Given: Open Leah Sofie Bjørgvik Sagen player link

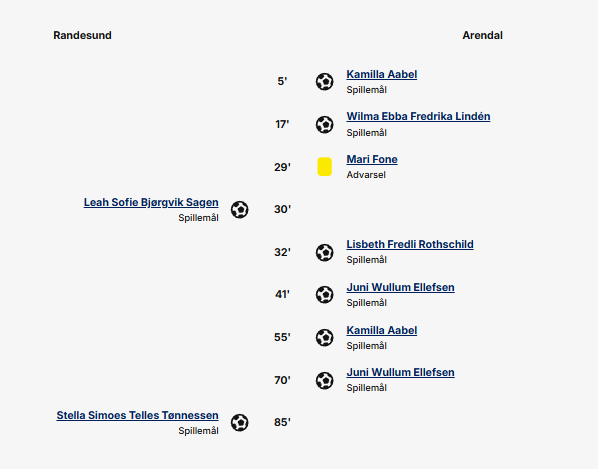Looking at the screenshot, I should [151, 202].
